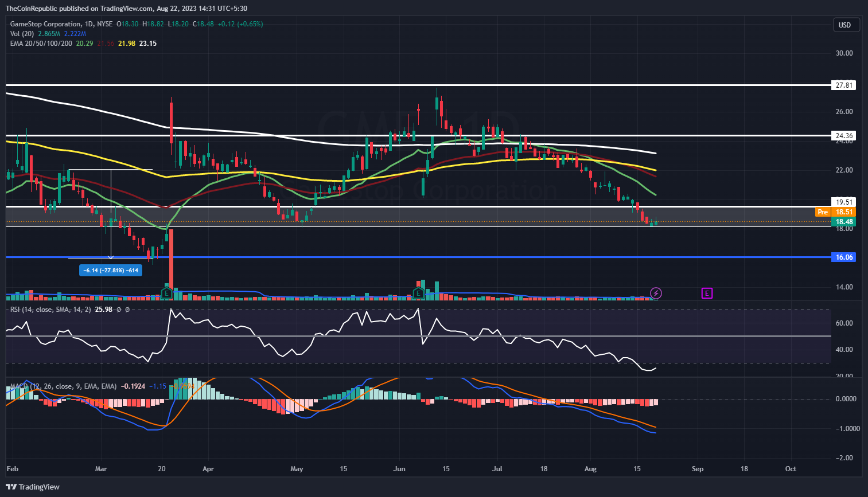Click the Feb label on time axis
The image size is (868, 497).
tap(13, 469)
